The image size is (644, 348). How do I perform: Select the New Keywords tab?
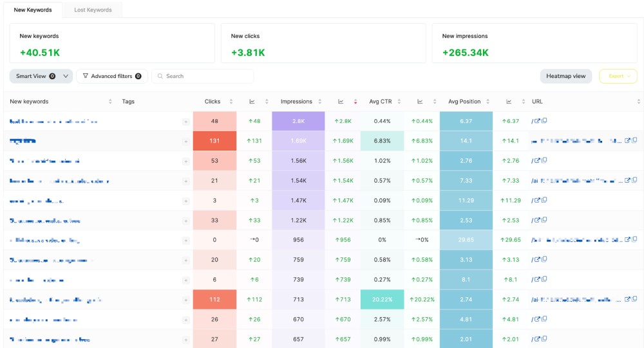point(33,10)
